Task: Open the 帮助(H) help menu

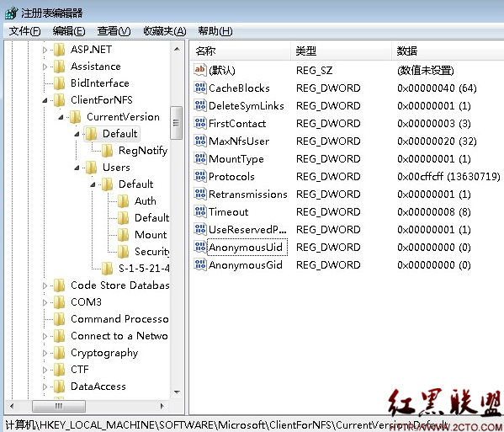Action: 215,31
